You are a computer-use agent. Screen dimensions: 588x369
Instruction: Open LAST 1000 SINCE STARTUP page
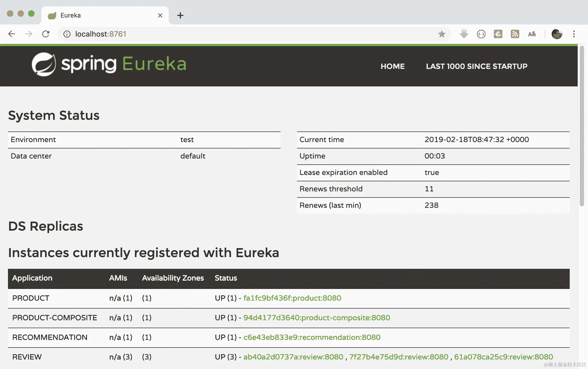(477, 66)
